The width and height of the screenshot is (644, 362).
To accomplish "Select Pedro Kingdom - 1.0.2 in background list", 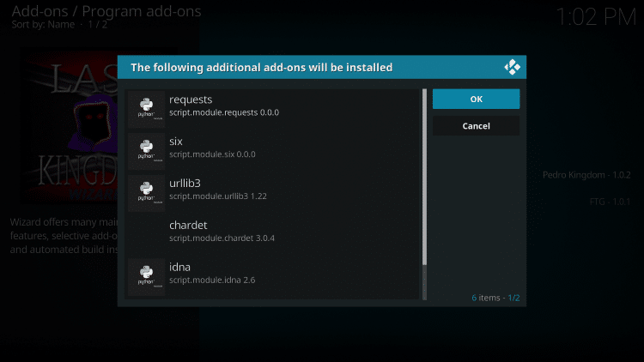I will pos(586,175).
